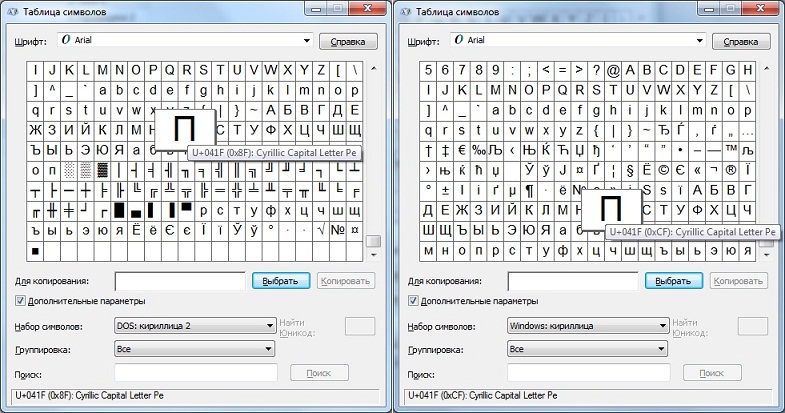Select the '‰' per mille sign in right window

(x=479, y=150)
